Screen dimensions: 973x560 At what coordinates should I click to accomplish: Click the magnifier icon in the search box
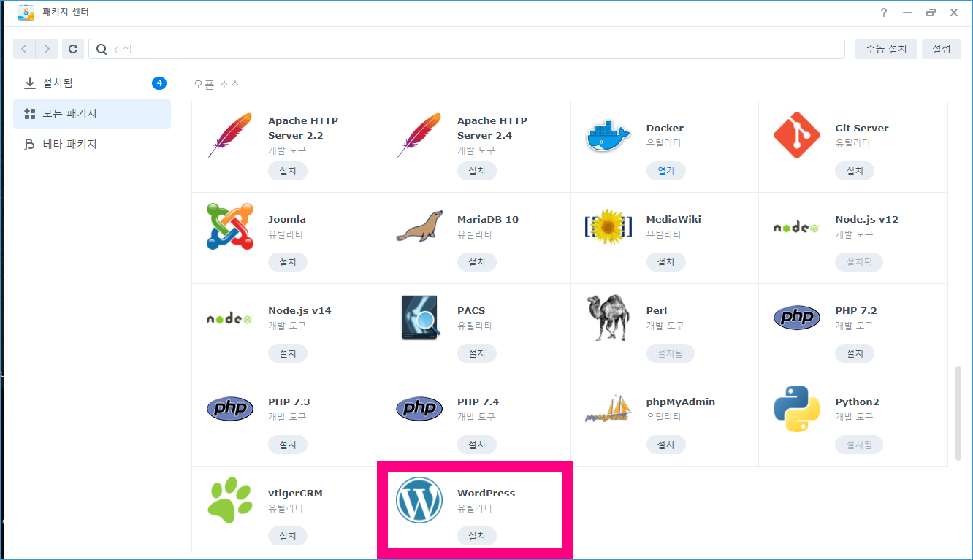pyautogui.click(x=102, y=49)
